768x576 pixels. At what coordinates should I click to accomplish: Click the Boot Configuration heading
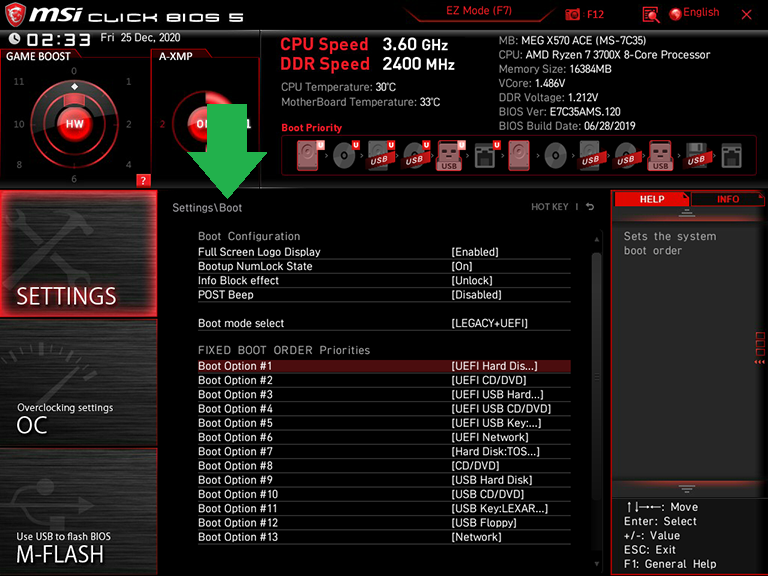click(249, 236)
